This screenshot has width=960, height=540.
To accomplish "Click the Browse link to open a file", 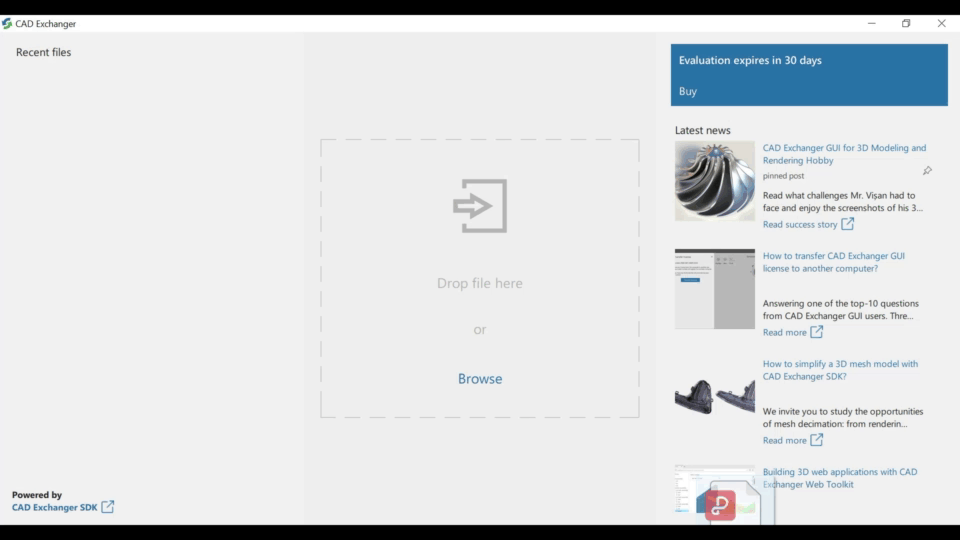I will click(x=480, y=378).
